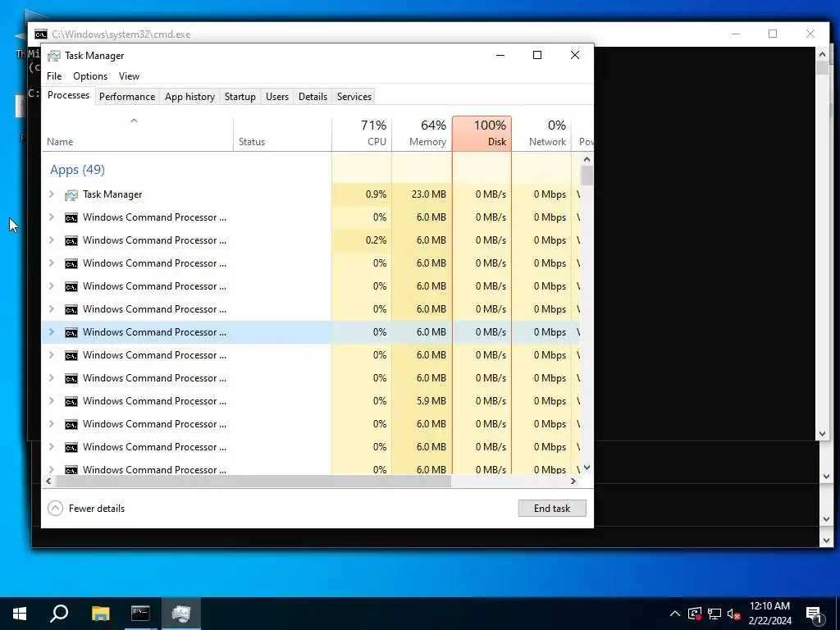The image size is (840, 630).
Task: Open File Explorer from the taskbar
Action: pyautogui.click(x=100, y=614)
